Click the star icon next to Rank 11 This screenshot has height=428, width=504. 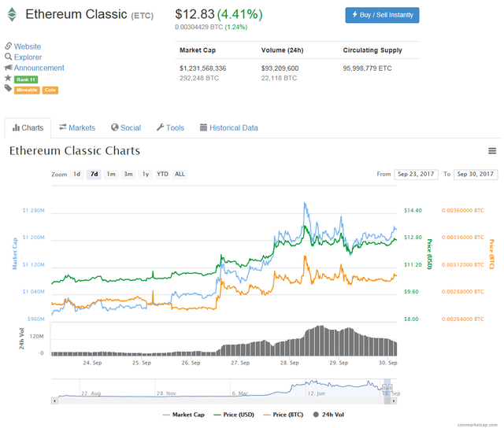[x=8, y=78]
